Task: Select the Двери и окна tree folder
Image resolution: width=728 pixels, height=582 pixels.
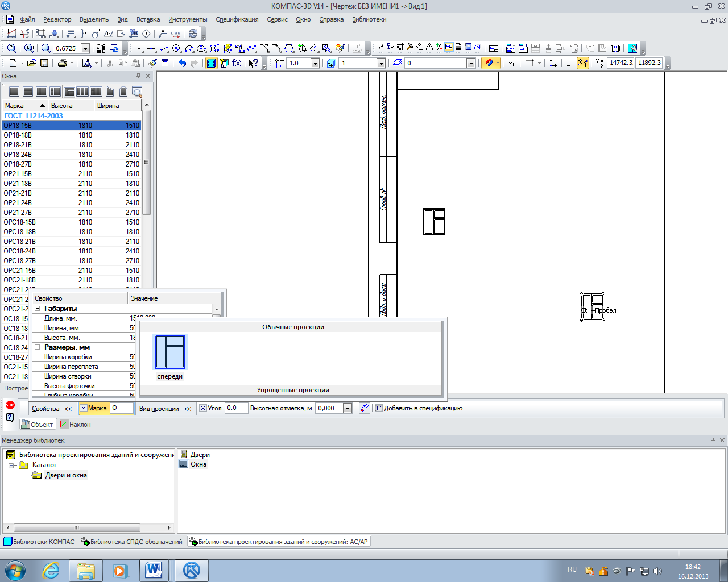Action: [x=66, y=475]
